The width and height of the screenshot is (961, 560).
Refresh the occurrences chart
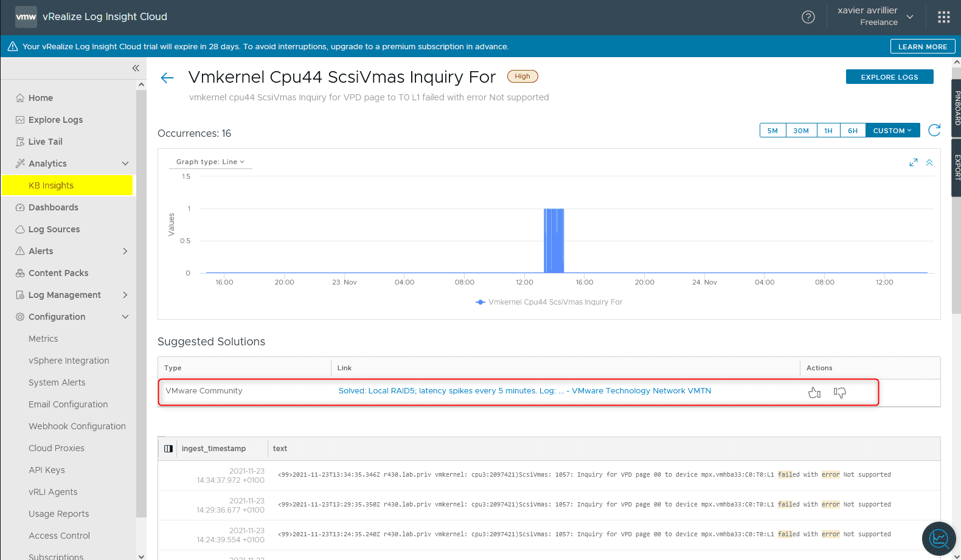click(x=935, y=130)
